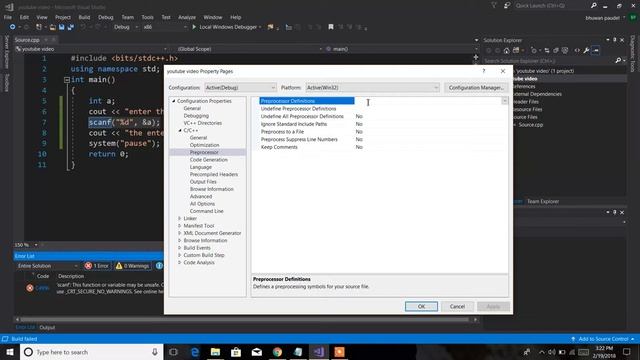The image size is (640, 360).
Task: Open the Build menu
Action: pos(84,17)
